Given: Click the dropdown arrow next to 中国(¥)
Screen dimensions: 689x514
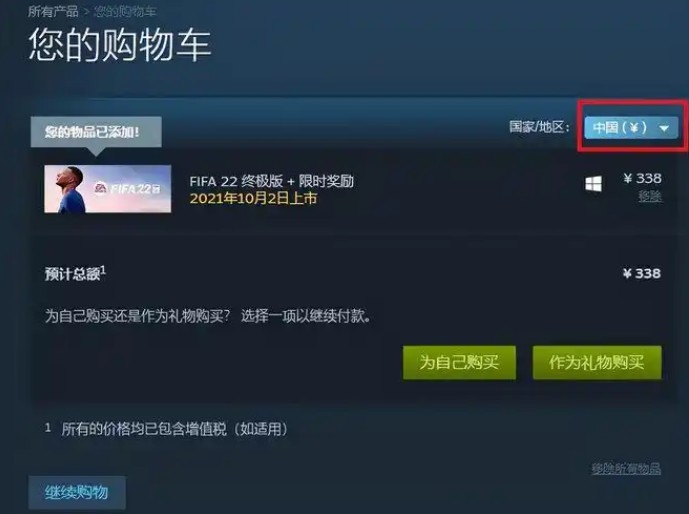Looking at the screenshot, I should tap(664, 128).
